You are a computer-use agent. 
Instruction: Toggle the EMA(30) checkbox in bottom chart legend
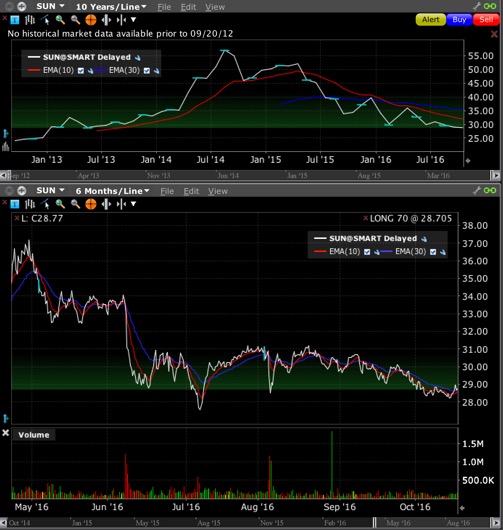(x=433, y=252)
